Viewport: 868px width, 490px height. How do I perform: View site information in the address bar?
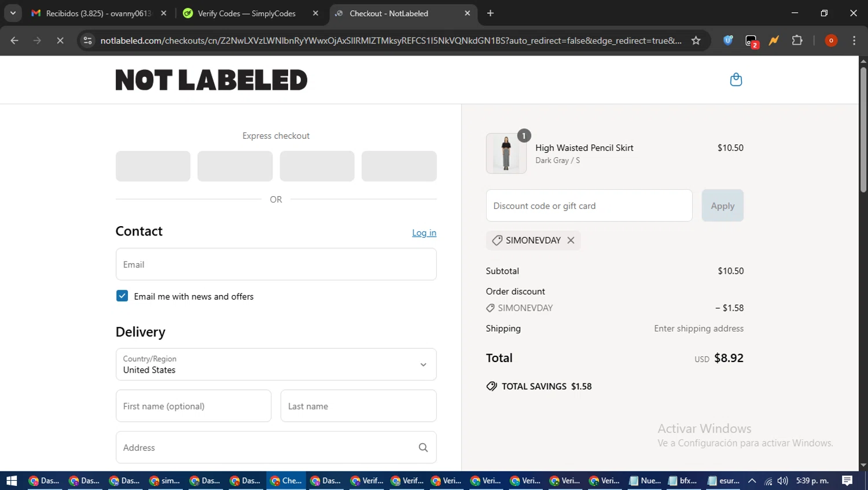click(x=87, y=40)
